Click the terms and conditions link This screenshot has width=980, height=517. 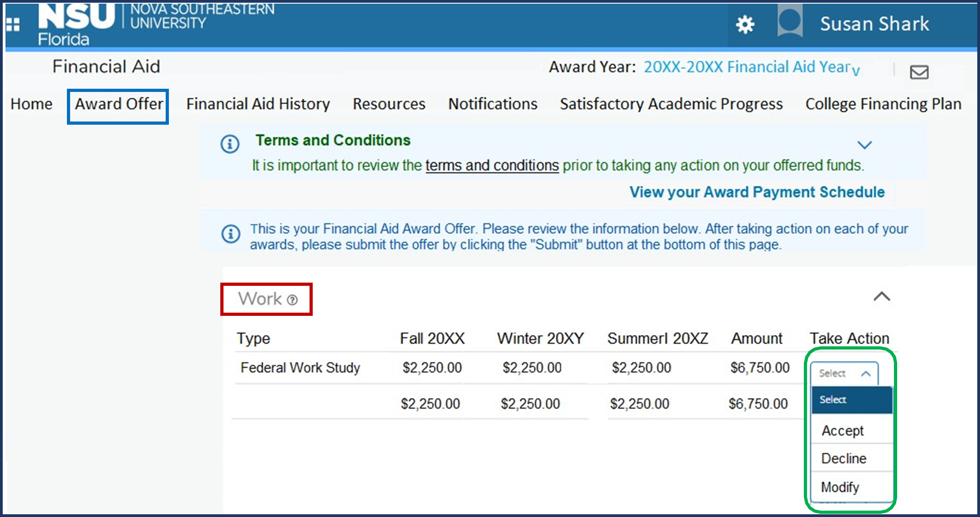(x=492, y=165)
